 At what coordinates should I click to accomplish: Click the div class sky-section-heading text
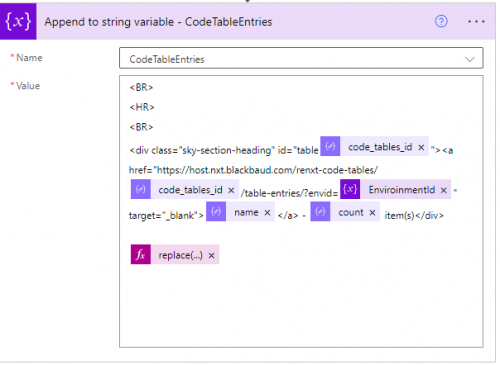click(224, 150)
